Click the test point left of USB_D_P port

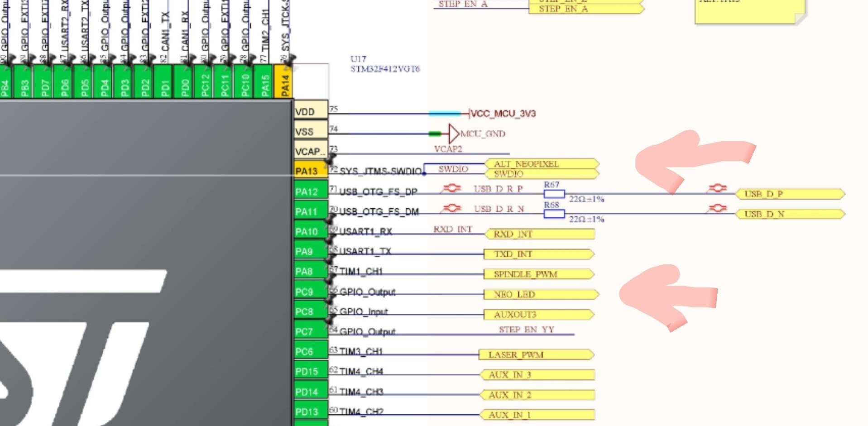point(717,188)
